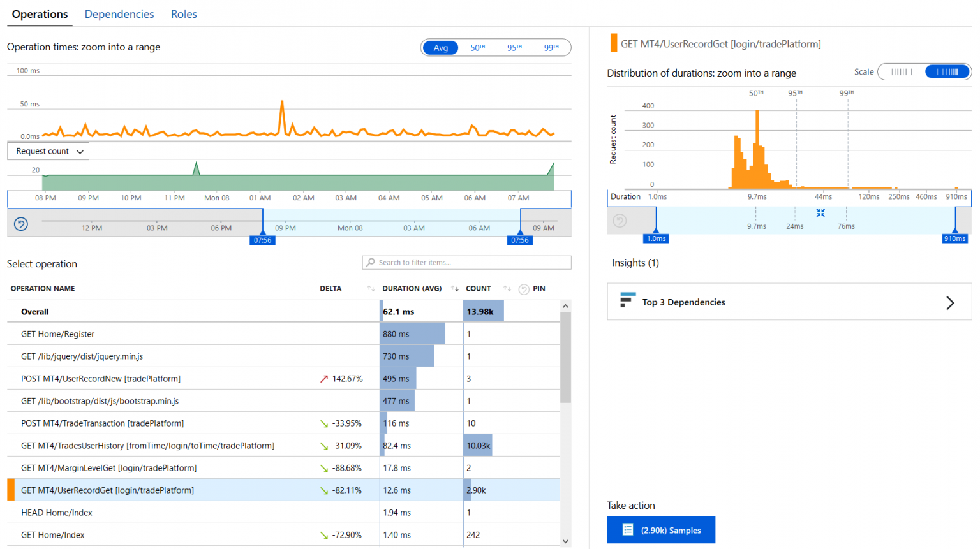Click the Search to filter items field
The height and width of the screenshot is (549, 980).
tap(466, 262)
